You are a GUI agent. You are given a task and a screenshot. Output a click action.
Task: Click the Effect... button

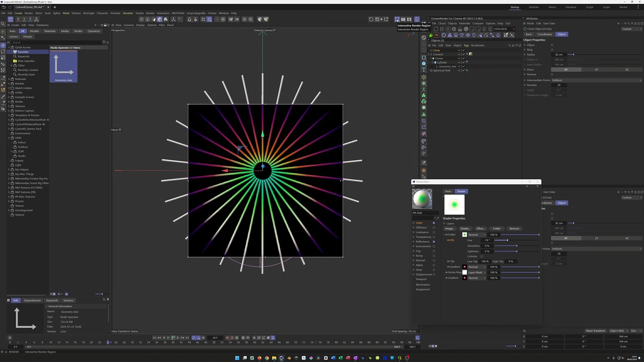(x=481, y=229)
